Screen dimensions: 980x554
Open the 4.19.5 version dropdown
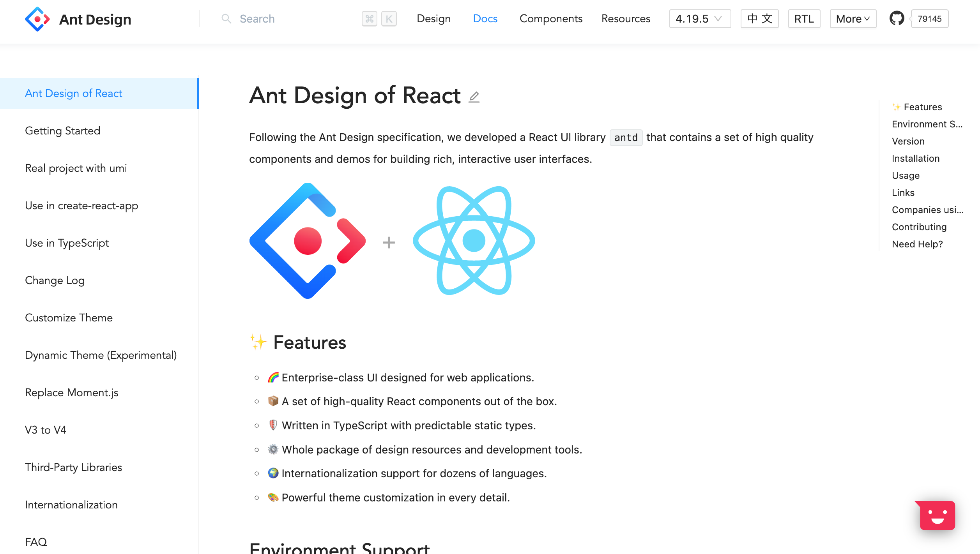[699, 19]
